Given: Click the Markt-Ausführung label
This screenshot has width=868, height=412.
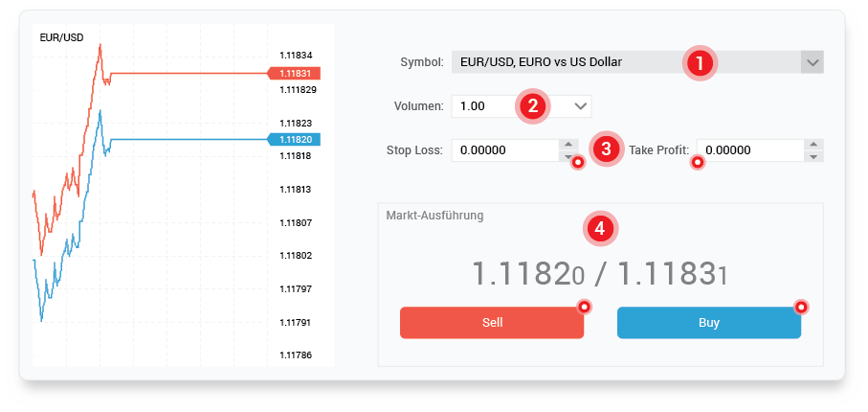Looking at the screenshot, I should click(434, 216).
